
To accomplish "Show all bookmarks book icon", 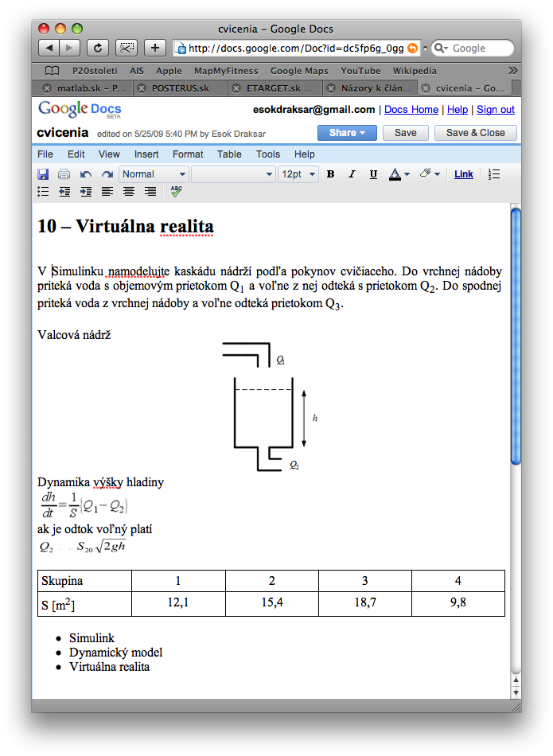I will (x=52, y=71).
